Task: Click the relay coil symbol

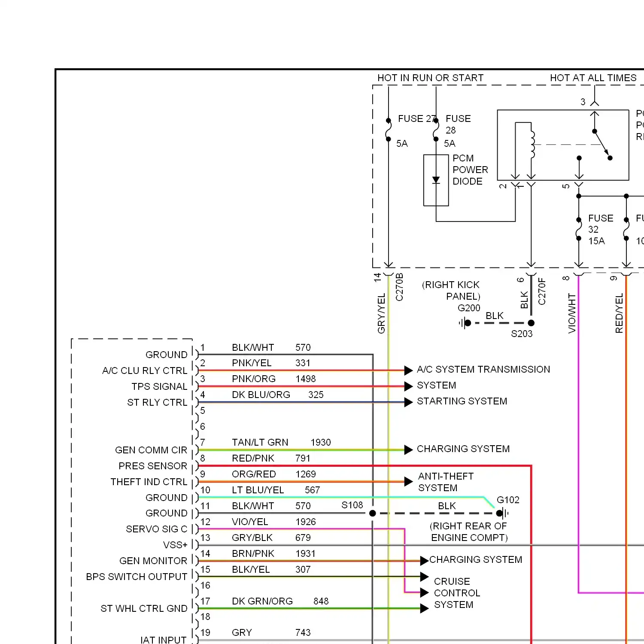Action: point(532,144)
